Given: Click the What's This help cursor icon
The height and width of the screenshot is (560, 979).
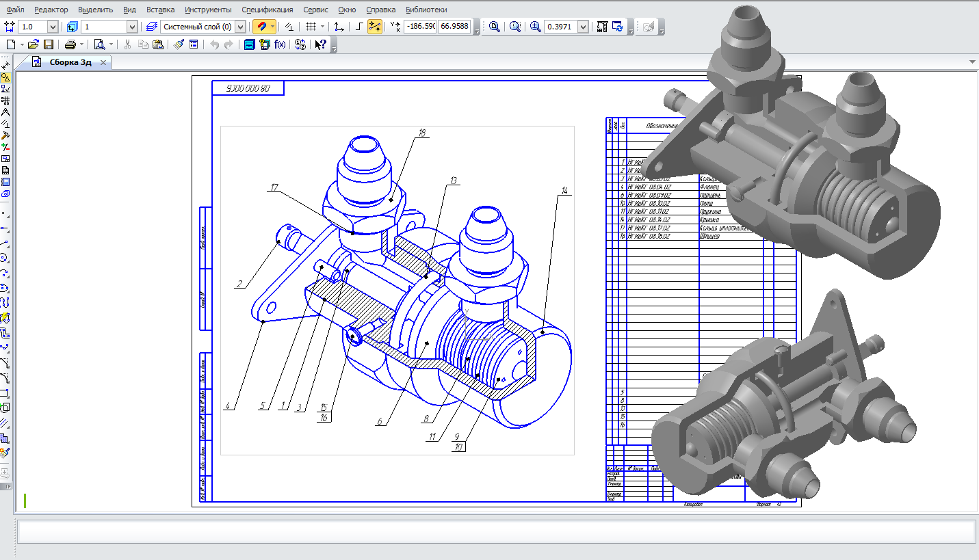Looking at the screenshot, I should pyautogui.click(x=320, y=44).
